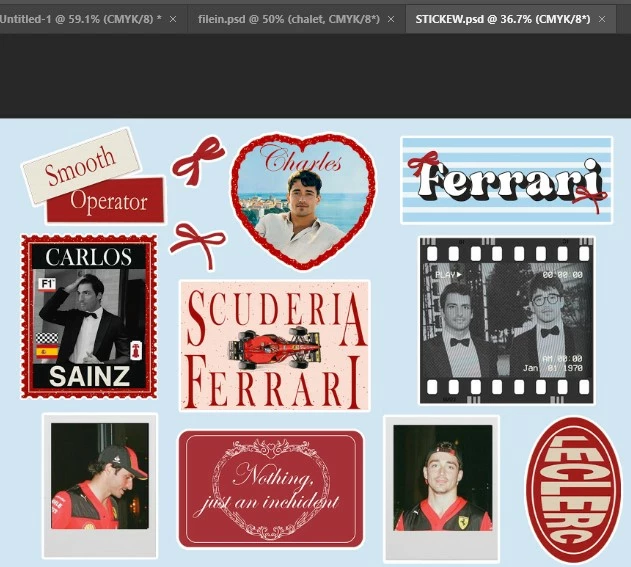Click the polaroid with Ferrari logo shirt
Viewport: 631px width, 567px height.
click(x=442, y=489)
